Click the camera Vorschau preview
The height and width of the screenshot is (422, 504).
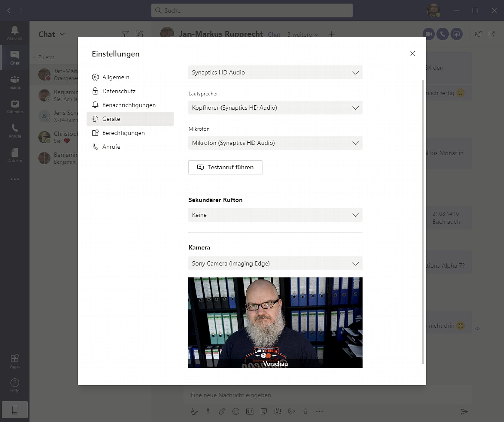275,322
